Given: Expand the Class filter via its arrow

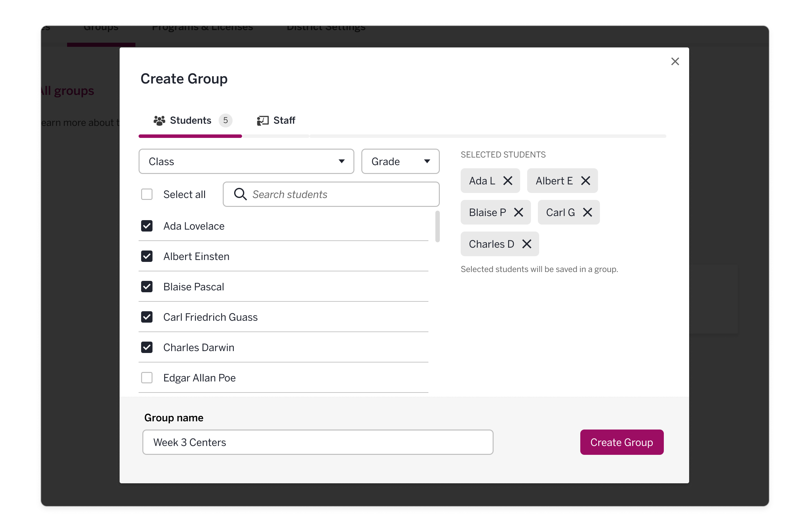Looking at the screenshot, I should click(342, 161).
